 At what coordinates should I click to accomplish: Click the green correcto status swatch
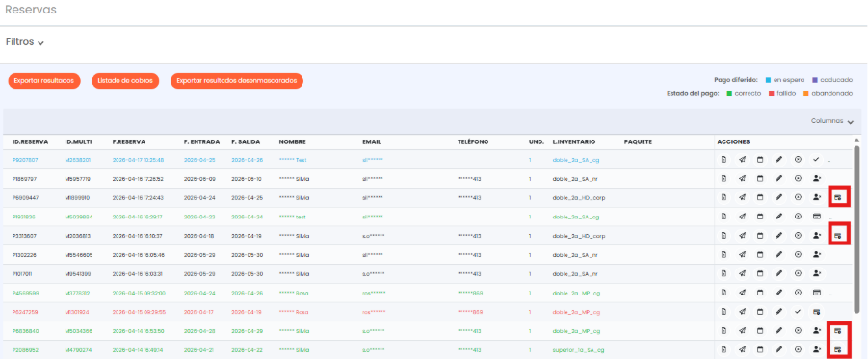729,94
